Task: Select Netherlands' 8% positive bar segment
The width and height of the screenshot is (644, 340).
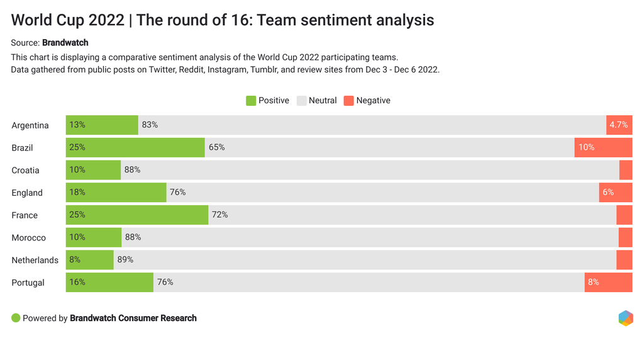Action: tap(89, 260)
